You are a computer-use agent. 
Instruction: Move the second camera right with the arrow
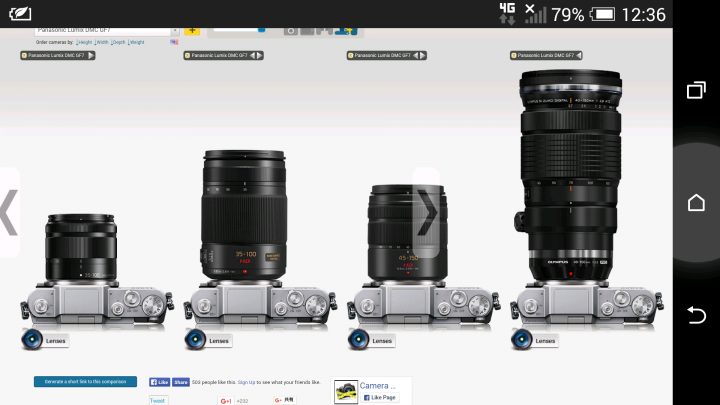coord(259,56)
